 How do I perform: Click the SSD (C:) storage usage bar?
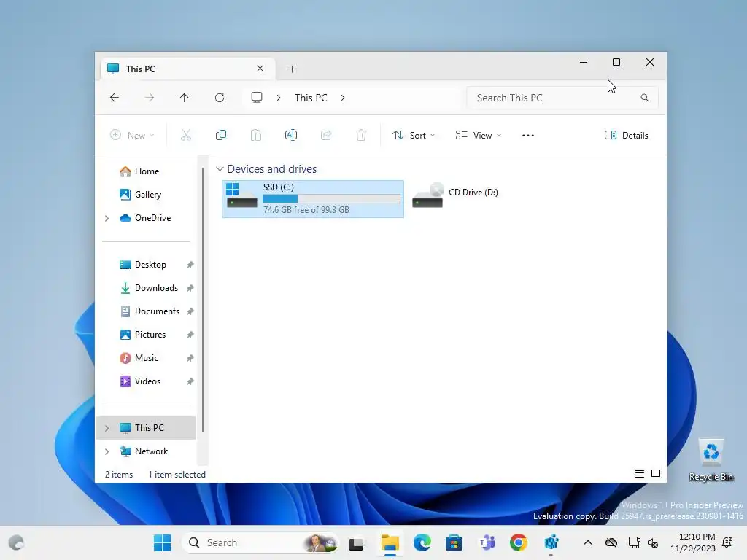(331, 198)
